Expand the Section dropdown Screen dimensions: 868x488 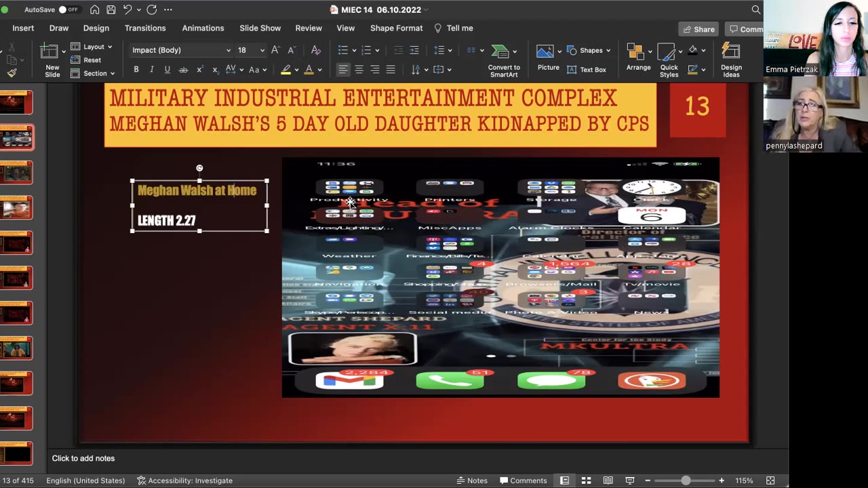point(93,73)
